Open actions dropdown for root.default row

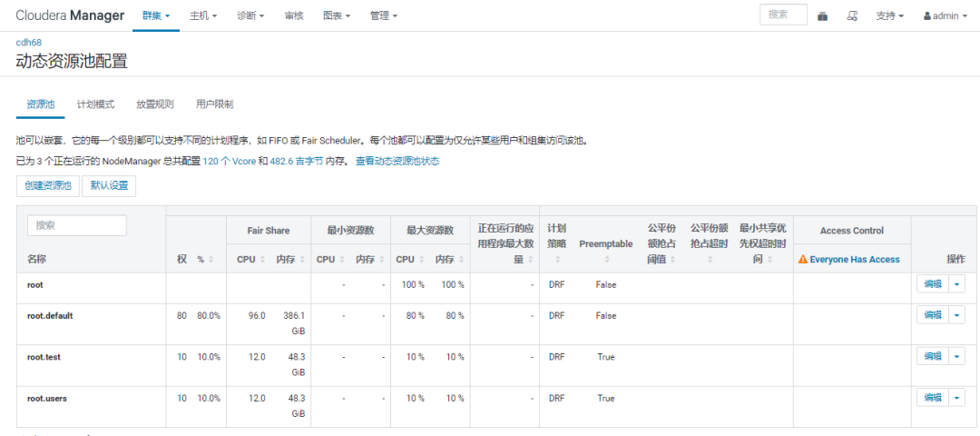957,315
